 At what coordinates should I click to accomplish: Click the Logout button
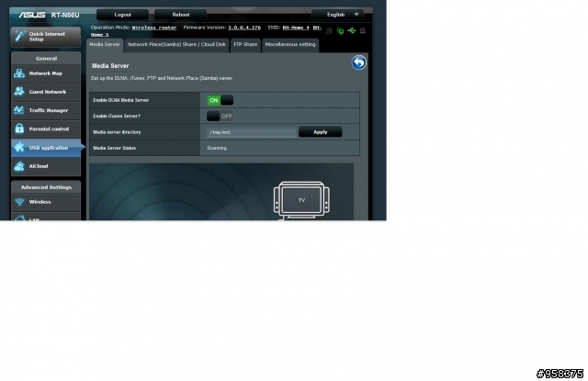click(x=122, y=15)
